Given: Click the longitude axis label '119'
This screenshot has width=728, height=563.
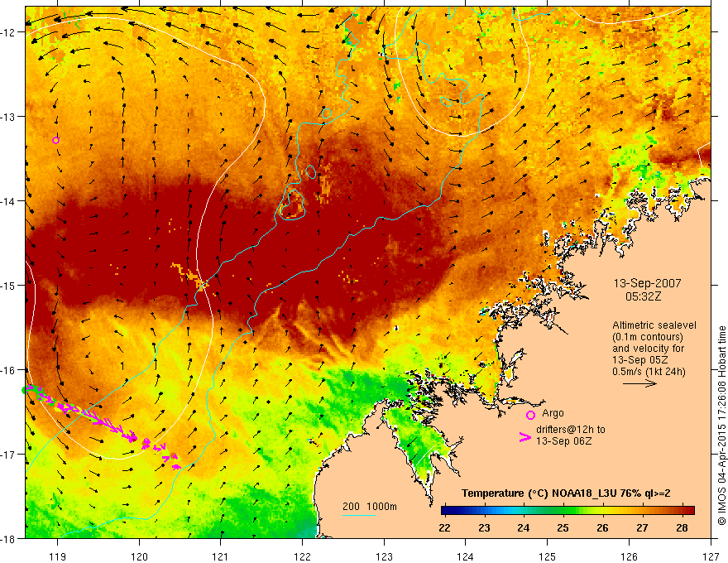Looking at the screenshot, I should click(58, 556).
